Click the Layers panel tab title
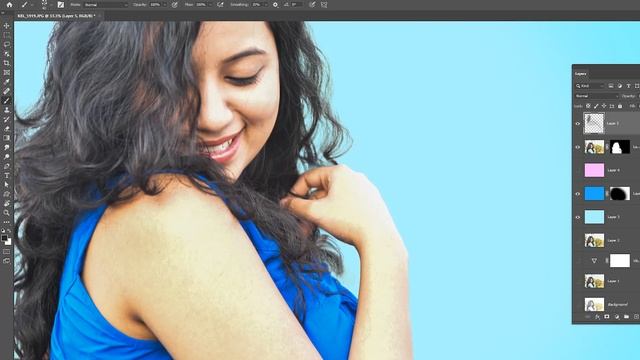 (580, 73)
